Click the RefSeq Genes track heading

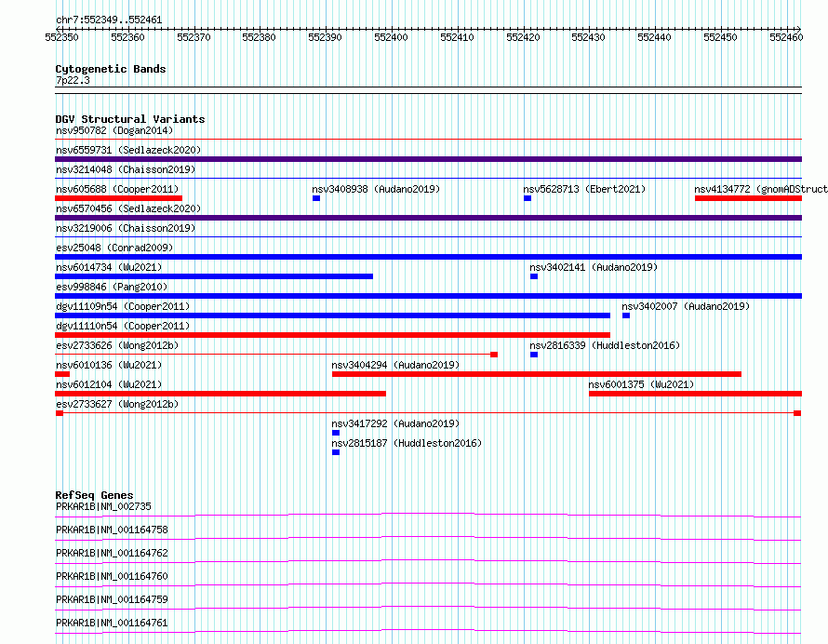click(94, 495)
